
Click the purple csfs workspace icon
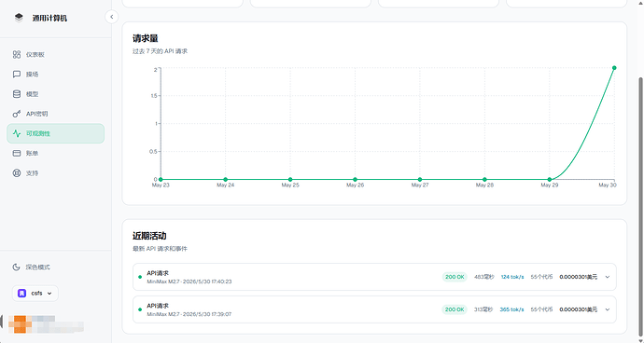pos(21,294)
